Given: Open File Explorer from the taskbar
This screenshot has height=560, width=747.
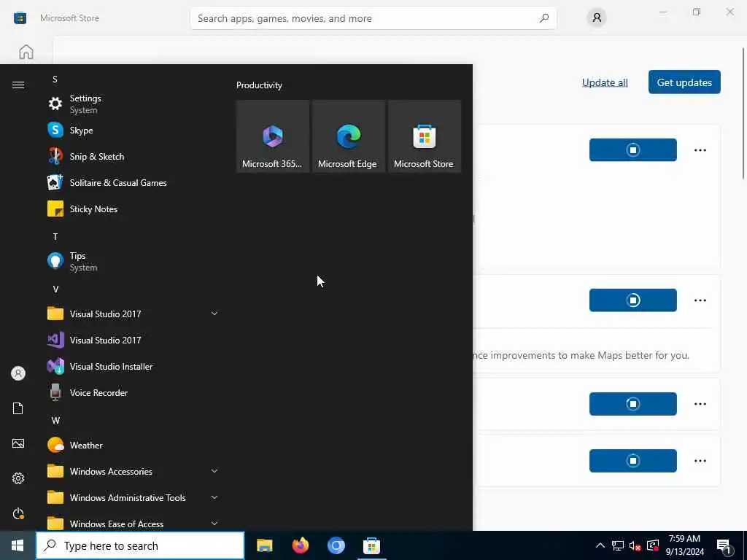Looking at the screenshot, I should pos(264,545).
